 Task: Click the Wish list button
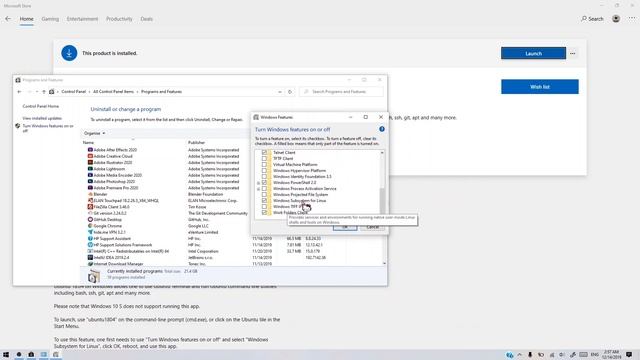[x=540, y=87]
